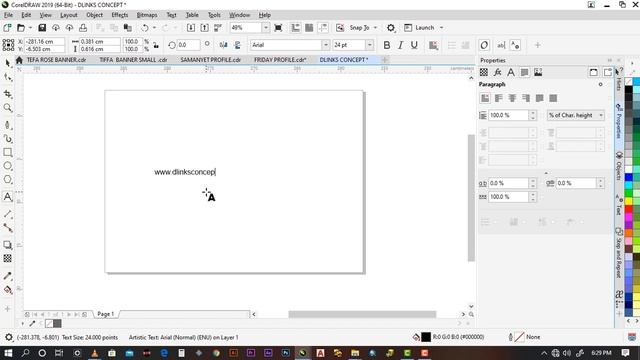The image size is (640, 360).
Task: Select the Artistic Media tool
Action: point(8,138)
